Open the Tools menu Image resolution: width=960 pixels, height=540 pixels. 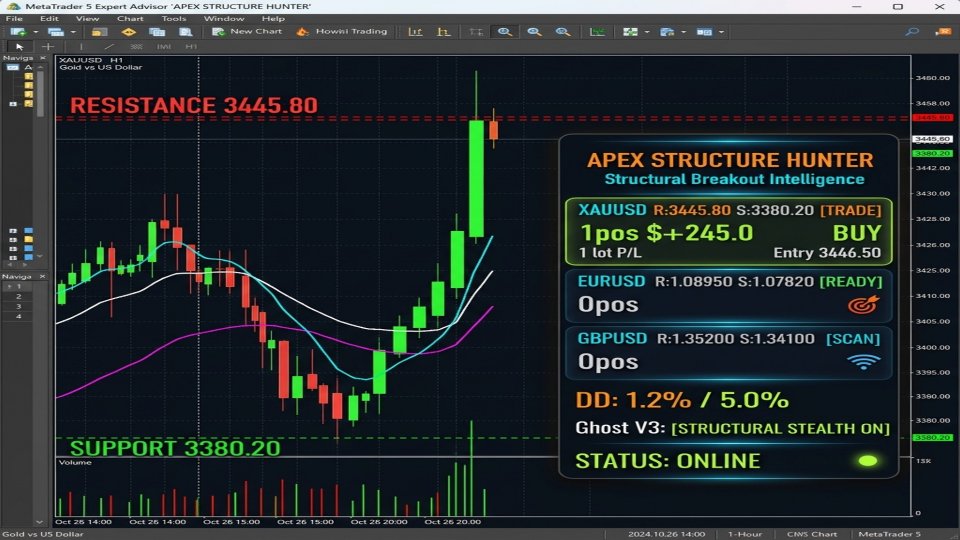[x=174, y=18]
